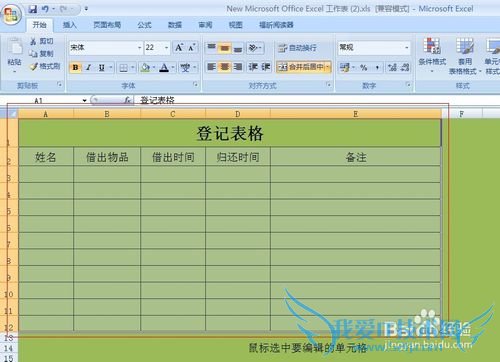Center cell text horizontally

pyautogui.click(x=224, y=67)
